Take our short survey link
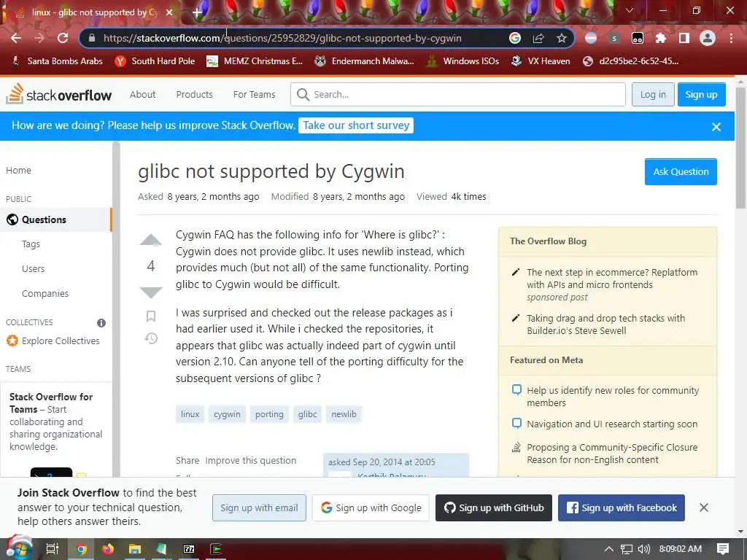This screenshot has height=560, width=747. pyautogui.click(x=356, y=125)
